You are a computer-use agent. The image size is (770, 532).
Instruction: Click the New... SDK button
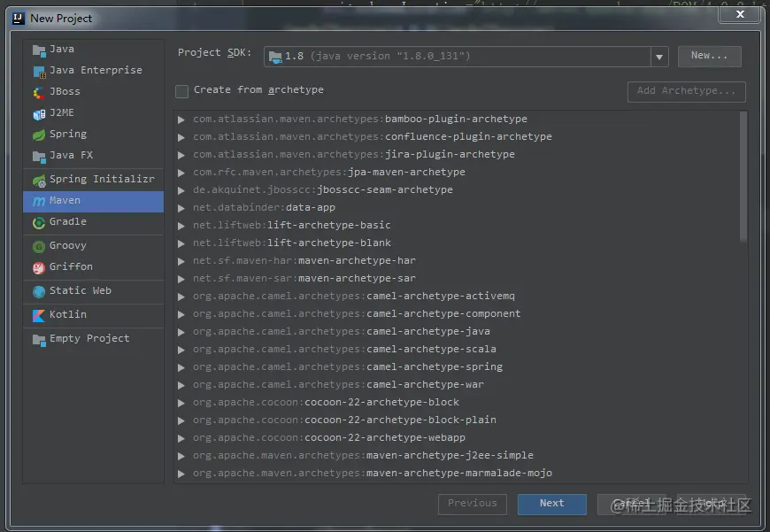coord(710,56)
